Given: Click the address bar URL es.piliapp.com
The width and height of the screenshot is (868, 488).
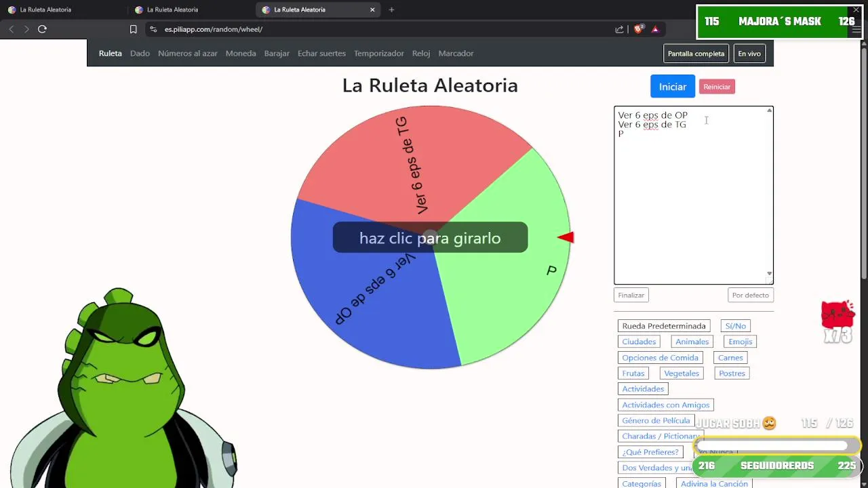Looking at the screenshot, I should (214, 29).
